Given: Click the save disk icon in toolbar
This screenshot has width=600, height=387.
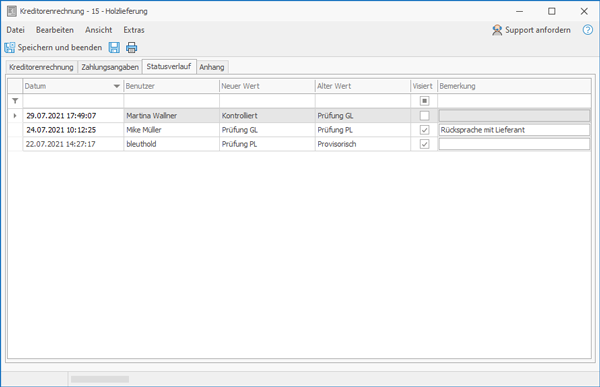Looking at the screenshot, I should pos(114,47).
